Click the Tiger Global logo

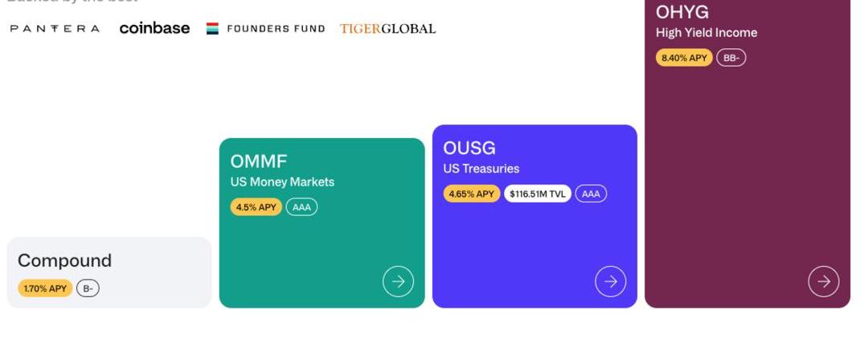(x=387, y=29)
